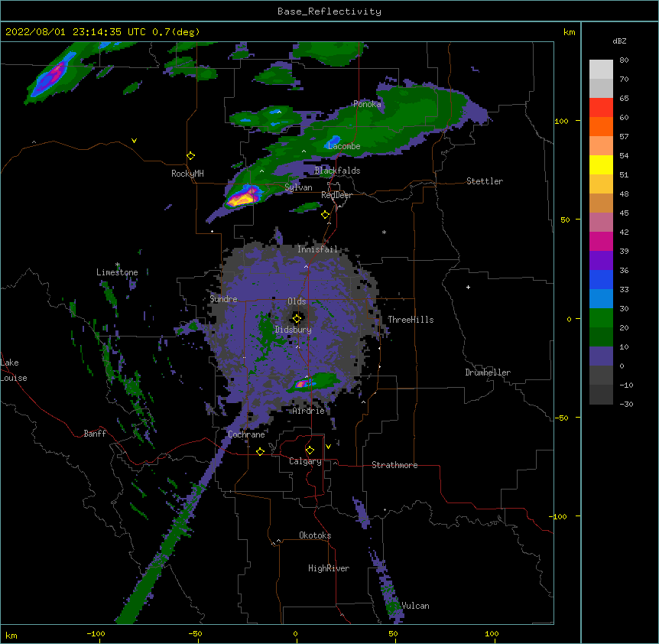Click the magenta storm cell north of Airdrie
This screenshot has height=644, width=659.
coord(302,384)
